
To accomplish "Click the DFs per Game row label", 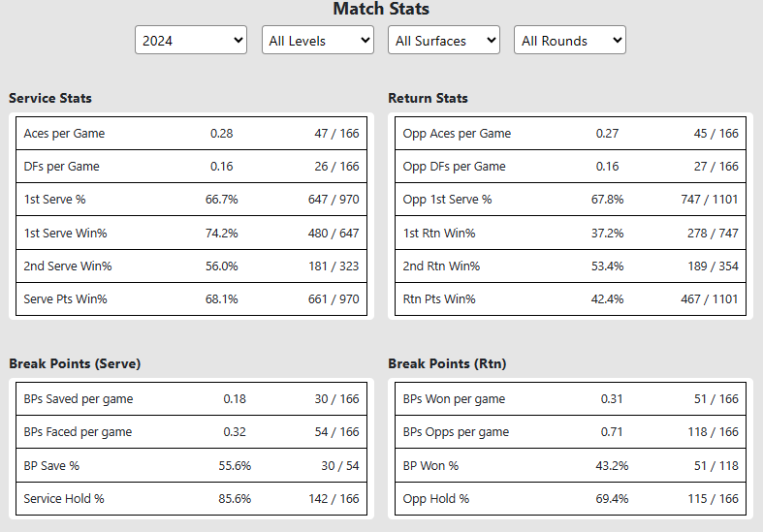I will click(62, 167).
